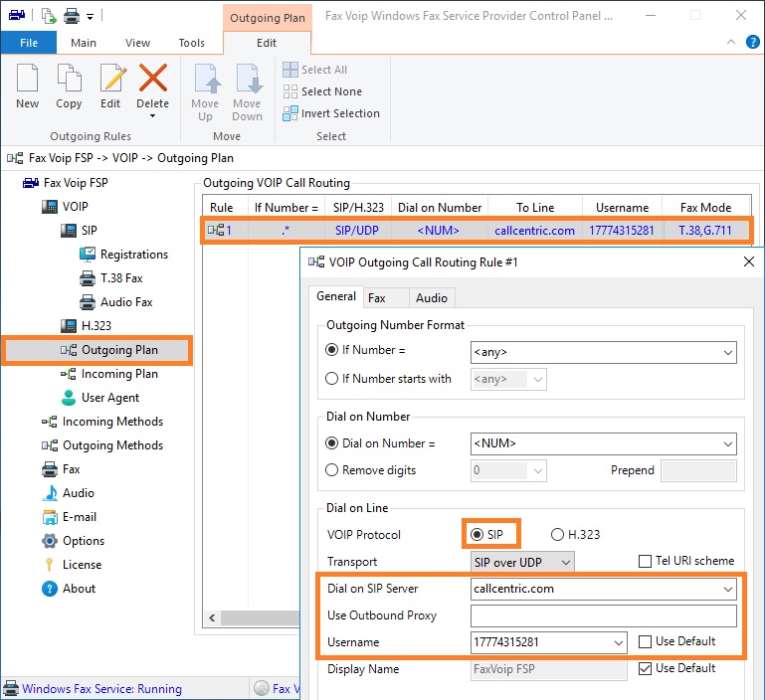Screen dimensions: 765x700
Task: Open the Fax settings tree item
Action: tap(61, 469)
